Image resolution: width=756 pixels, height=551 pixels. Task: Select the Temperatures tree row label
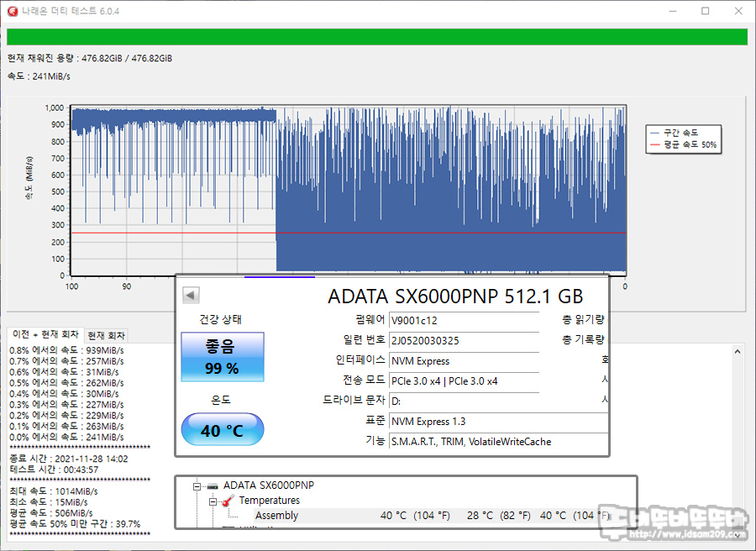tap(270, 501)
